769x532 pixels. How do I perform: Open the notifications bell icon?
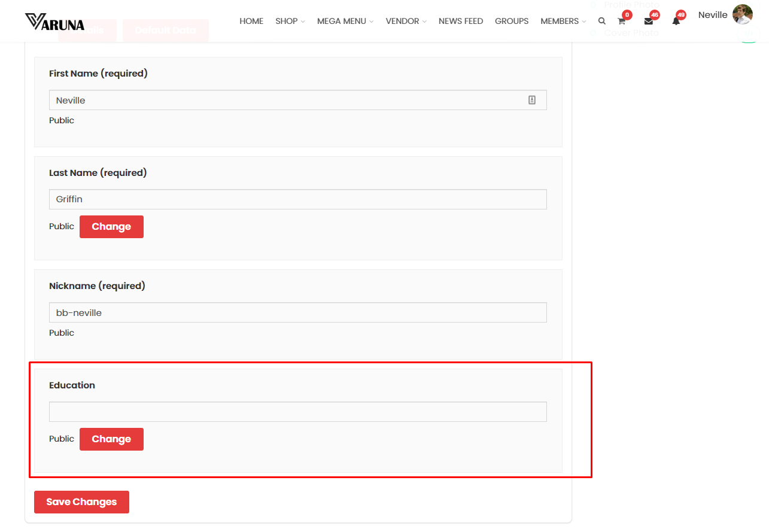676,21
